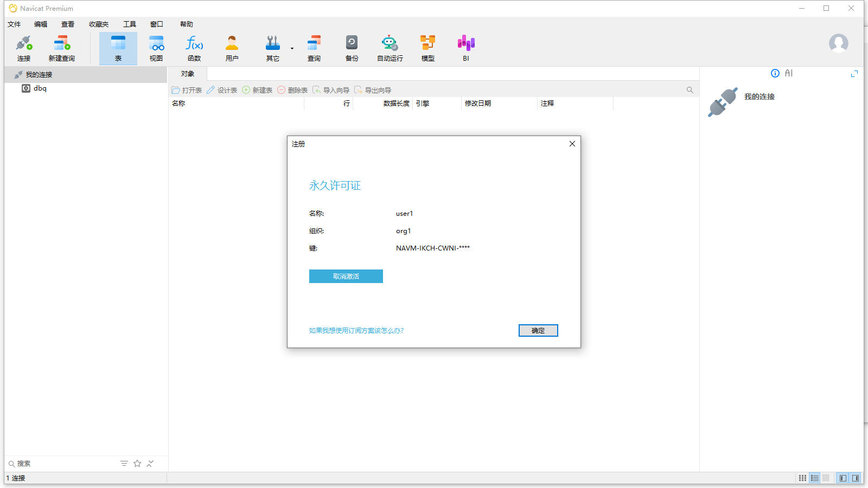Toggle the detail grid view icon
This screenshot has width=868, height=488.
826,478
